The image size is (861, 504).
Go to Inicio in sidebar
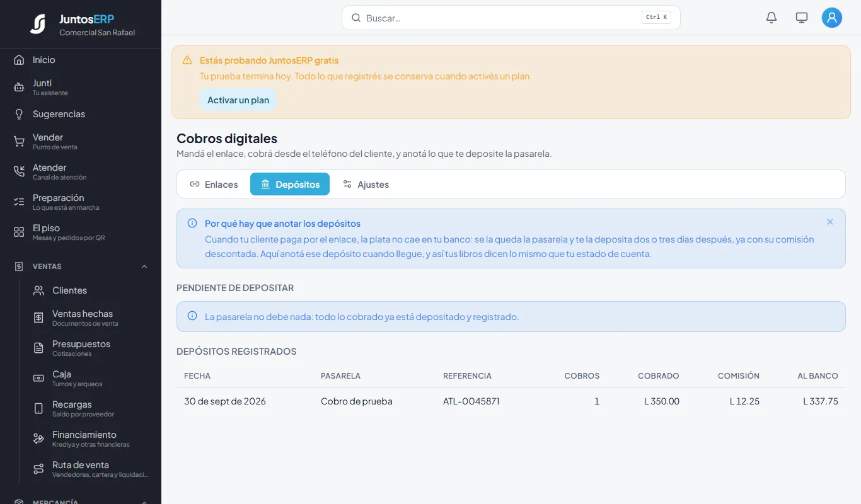click(x=81, y=60)
